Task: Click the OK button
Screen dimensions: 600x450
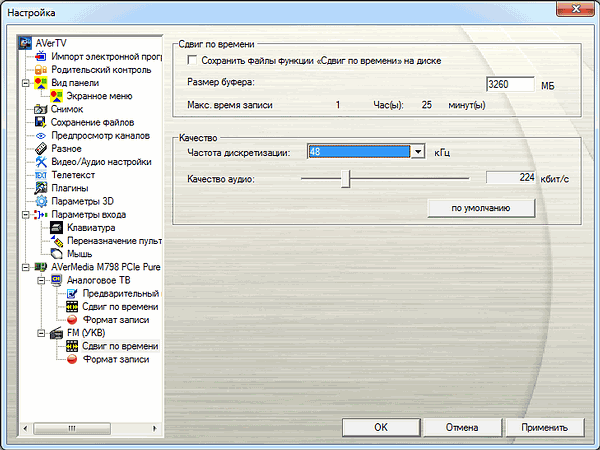Action: 381,427
